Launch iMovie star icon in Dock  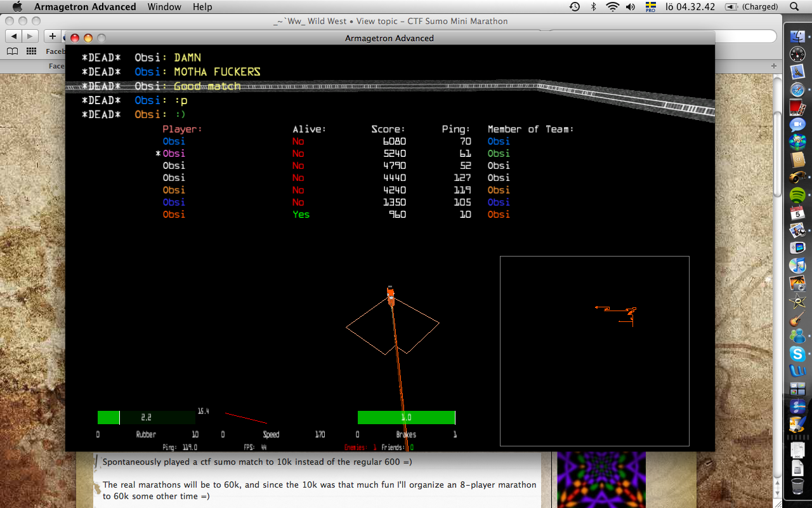tap(797, 300)
